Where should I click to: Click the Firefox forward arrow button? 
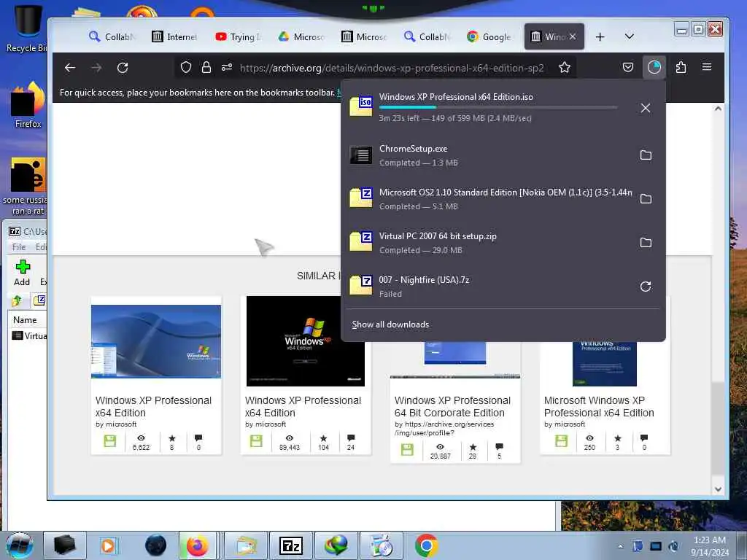96,68
